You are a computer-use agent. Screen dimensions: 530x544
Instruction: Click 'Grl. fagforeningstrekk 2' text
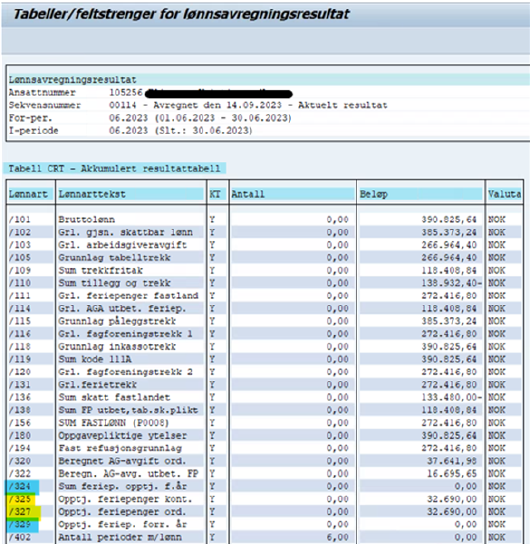pos(125,372)
